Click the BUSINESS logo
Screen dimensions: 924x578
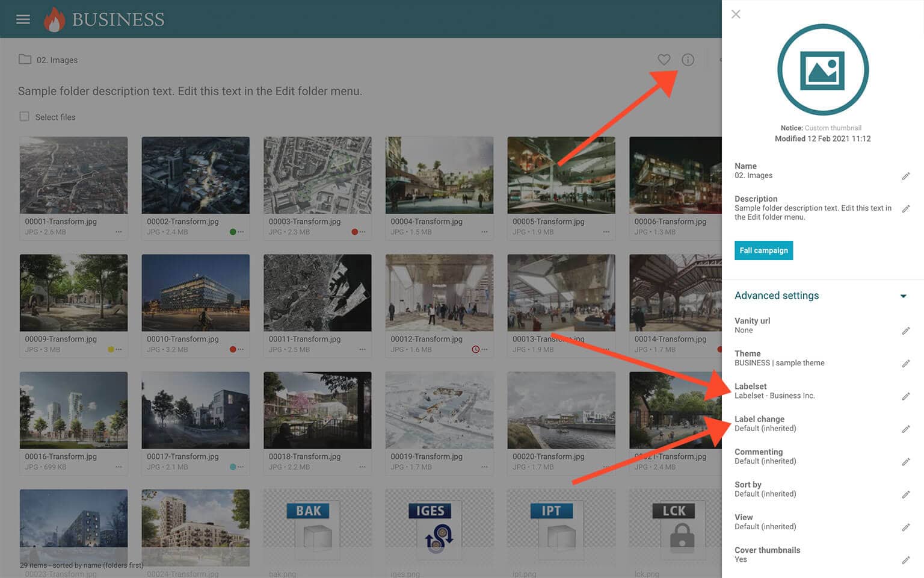[x=104, y=19]
